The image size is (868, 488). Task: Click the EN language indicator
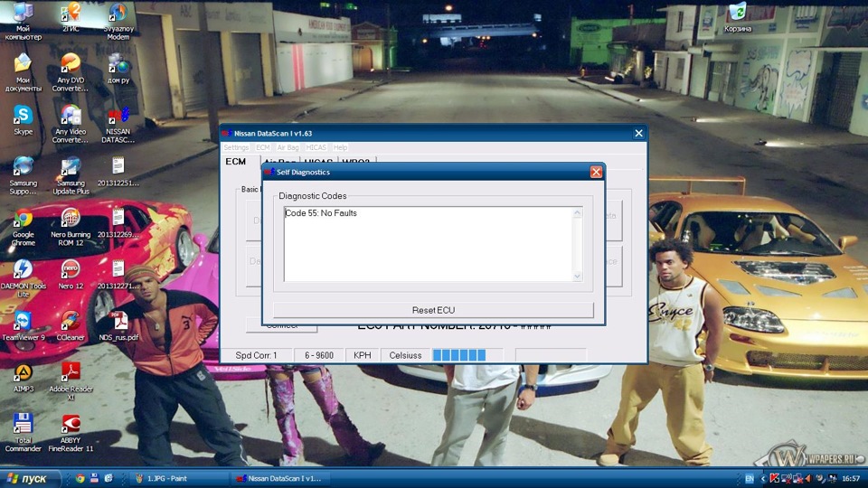[750, 479]
